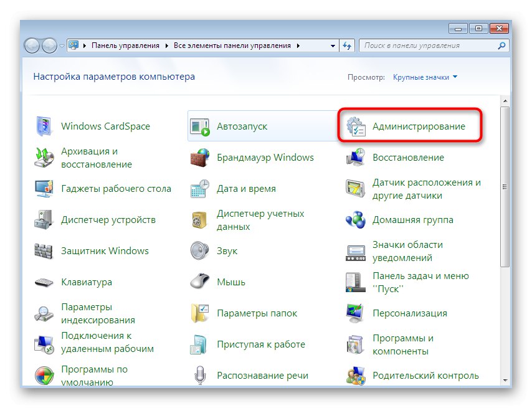The image size is (532, 408).
Task: Open the Персонализация monitor icon
Action: coord(355,313)
